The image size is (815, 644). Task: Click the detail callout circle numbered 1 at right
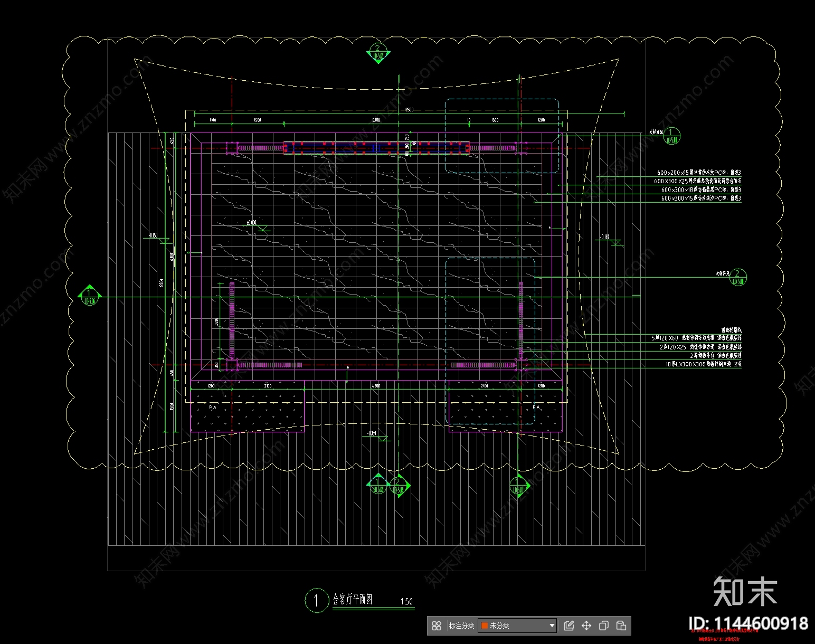tap(671, 136)
